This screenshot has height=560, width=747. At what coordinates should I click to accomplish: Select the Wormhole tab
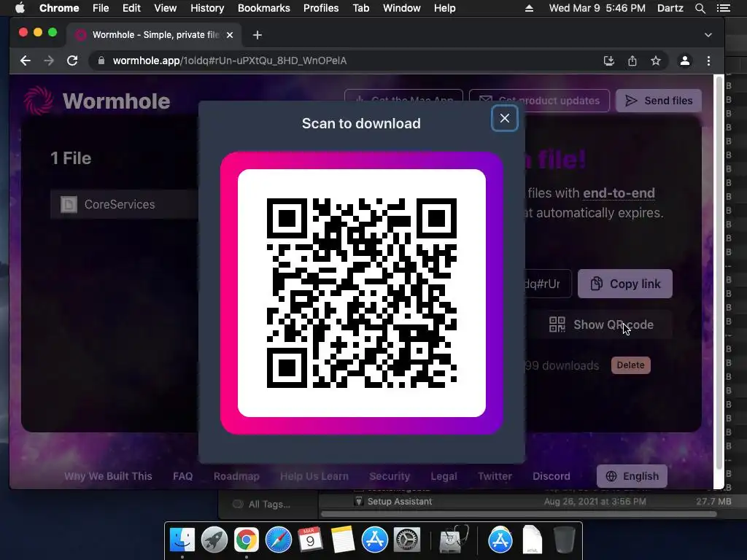[x=153, y=35]
